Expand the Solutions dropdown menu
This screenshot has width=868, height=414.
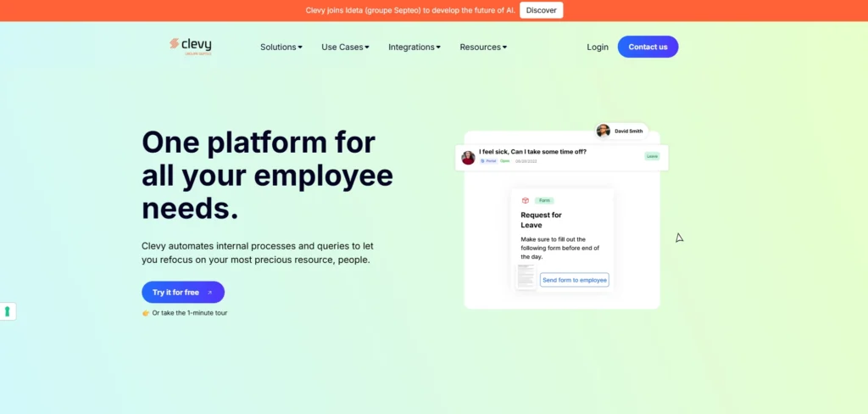click(281, 48)
